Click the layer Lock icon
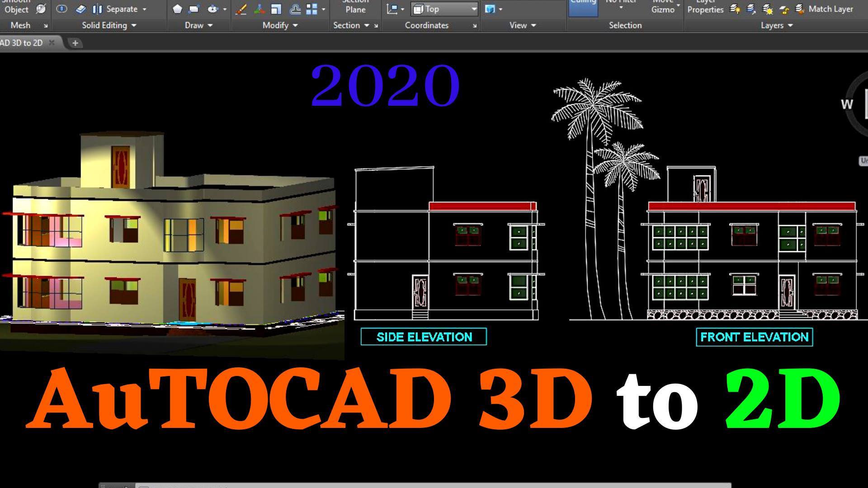 [784, 9]
